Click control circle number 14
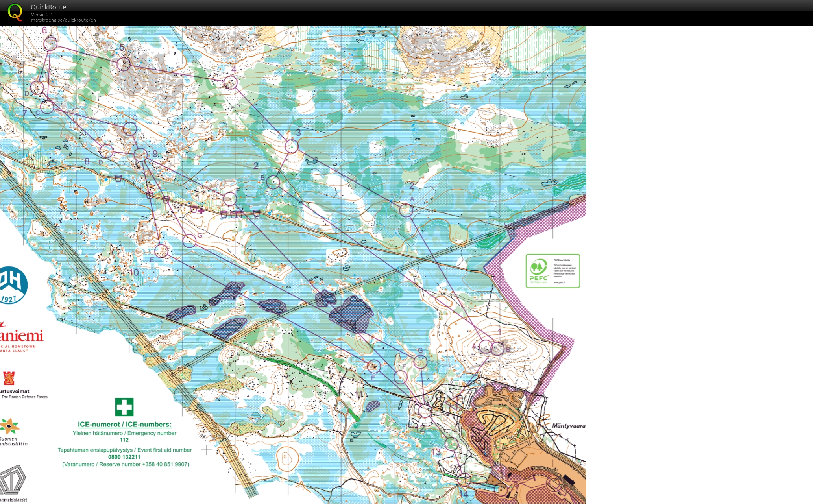 (x=464, y=480)
